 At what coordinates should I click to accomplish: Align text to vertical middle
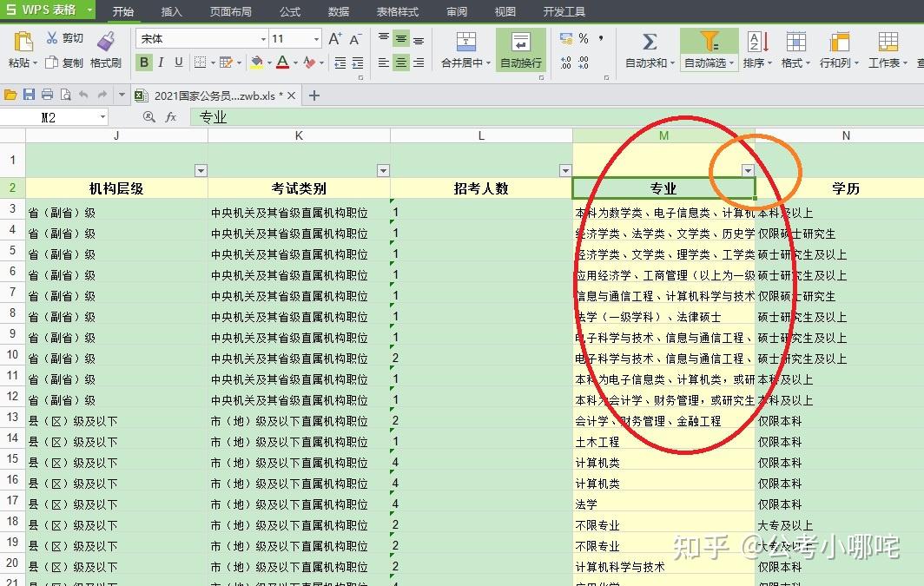[x=401, y=39]
